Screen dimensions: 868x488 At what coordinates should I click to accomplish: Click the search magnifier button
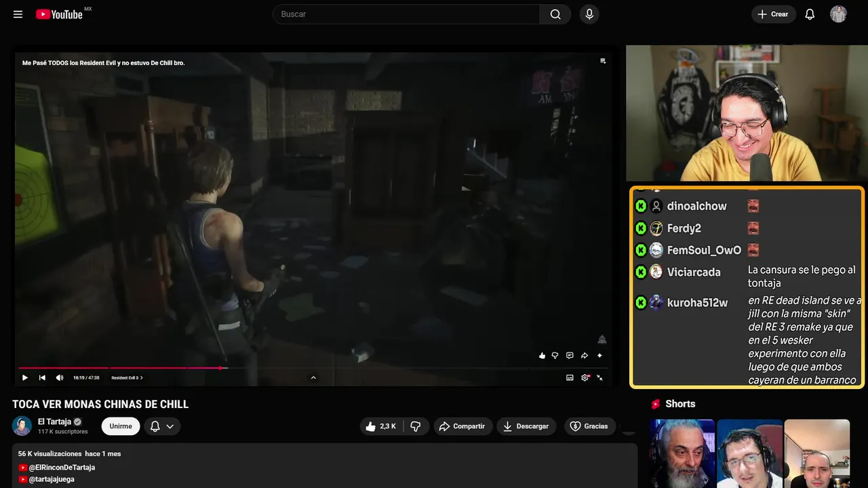tap(555, 14)
